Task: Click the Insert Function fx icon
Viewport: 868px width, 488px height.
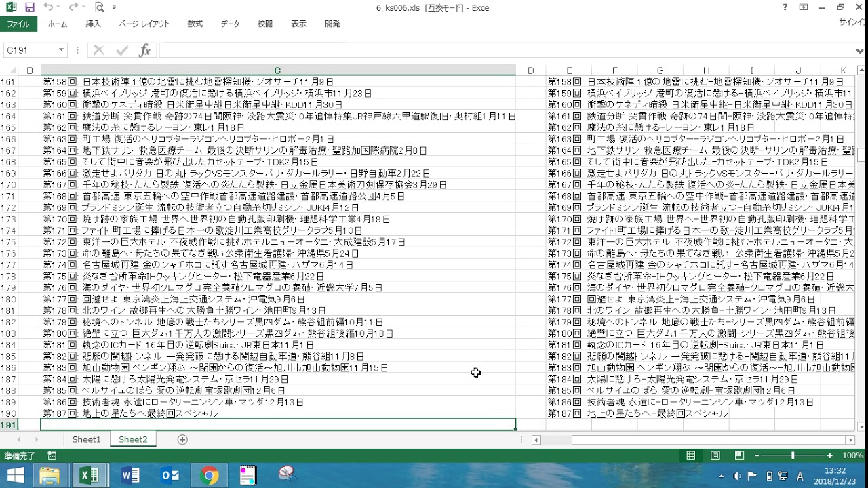Action: point(144,51)
